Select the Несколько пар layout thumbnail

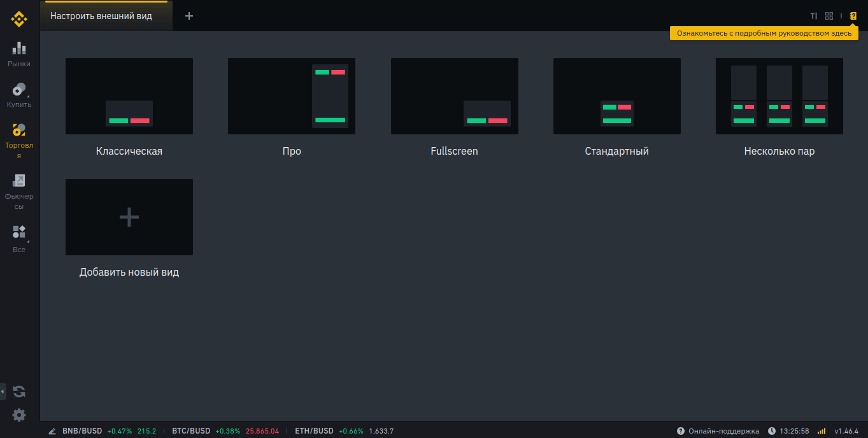coord(779,96)
